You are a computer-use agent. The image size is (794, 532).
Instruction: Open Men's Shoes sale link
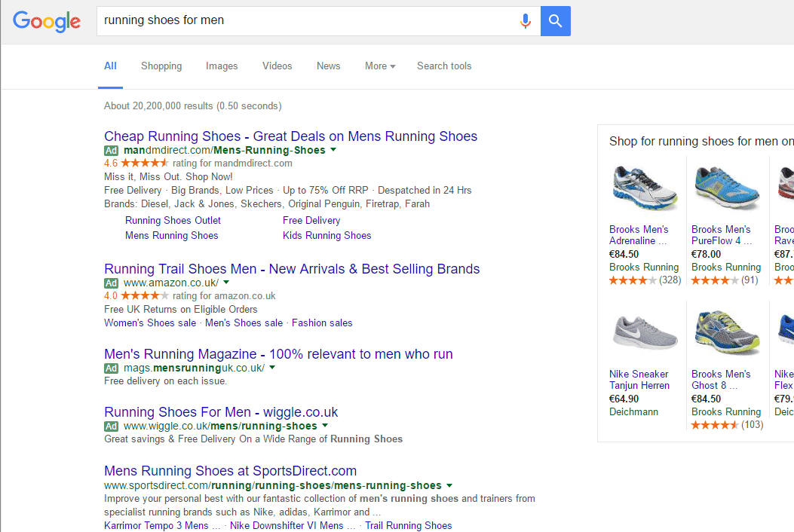pos(244,323)
